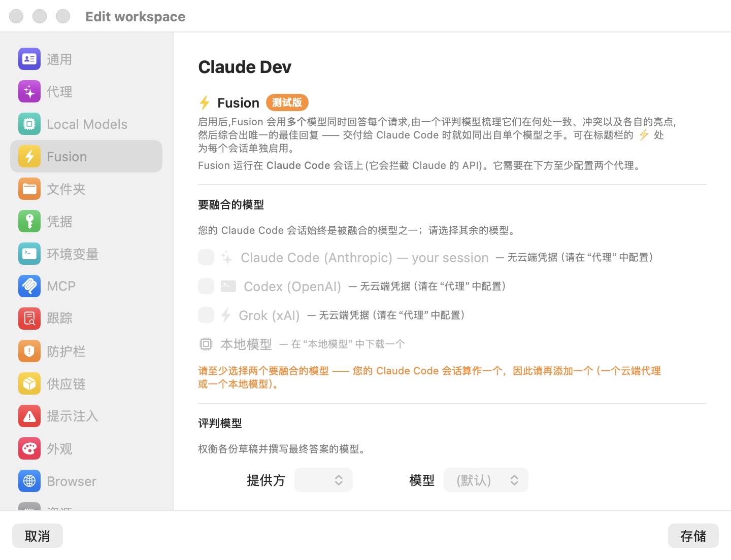Open the 通用 settings section

click(x=86, y=59)
